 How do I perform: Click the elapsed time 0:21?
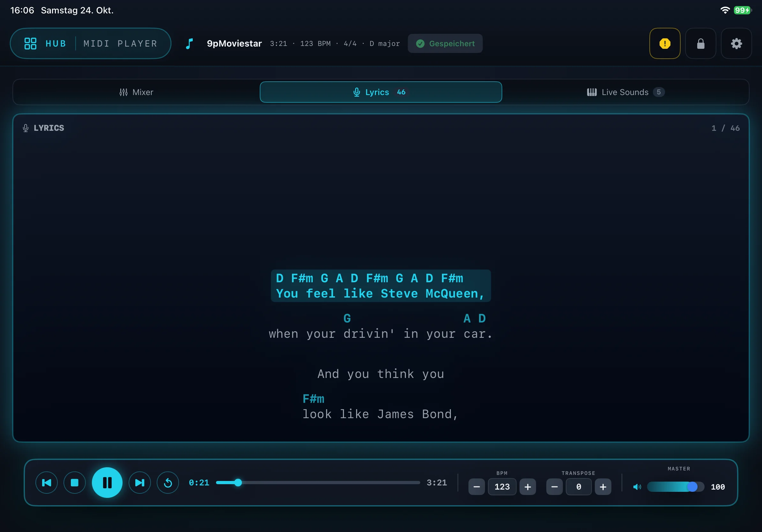coord(199,482)
